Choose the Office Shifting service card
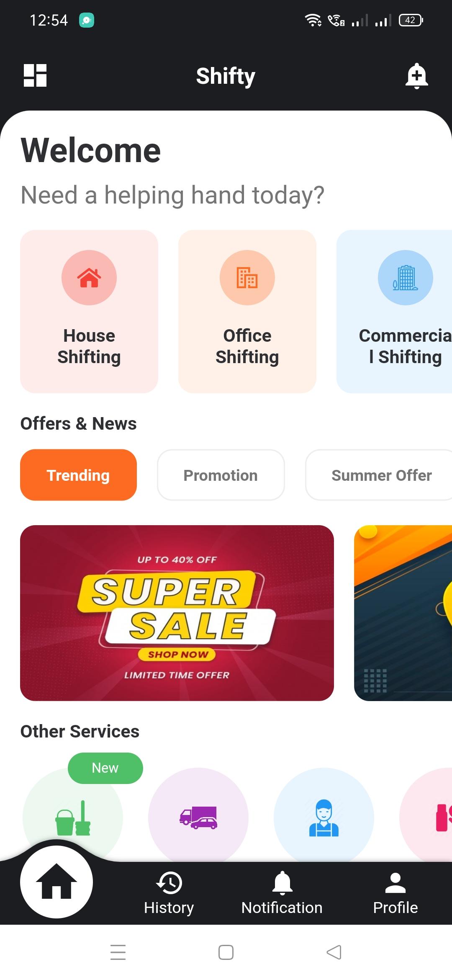Viewport: 452px width, 980px height. tap(247, 311)
